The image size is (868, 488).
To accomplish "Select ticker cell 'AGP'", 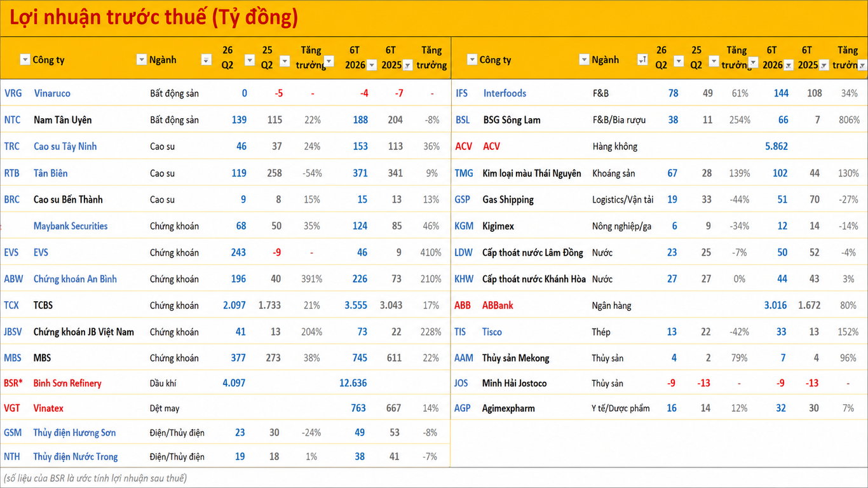I will pyautogui.click(x=463, y=409).
